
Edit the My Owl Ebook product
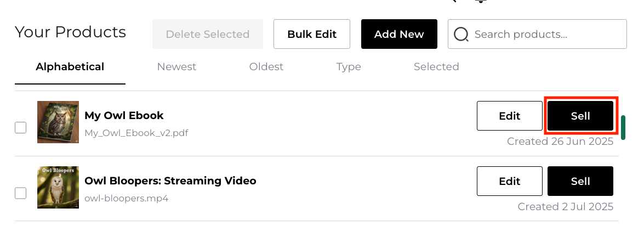[510, 116]
